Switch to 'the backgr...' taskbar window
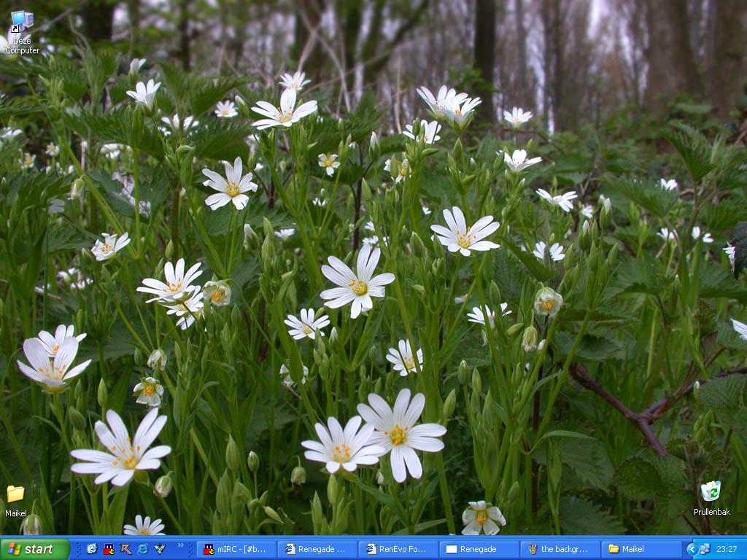Image resolution: width=747 pixels, height=560 pixels. point(562,549)
